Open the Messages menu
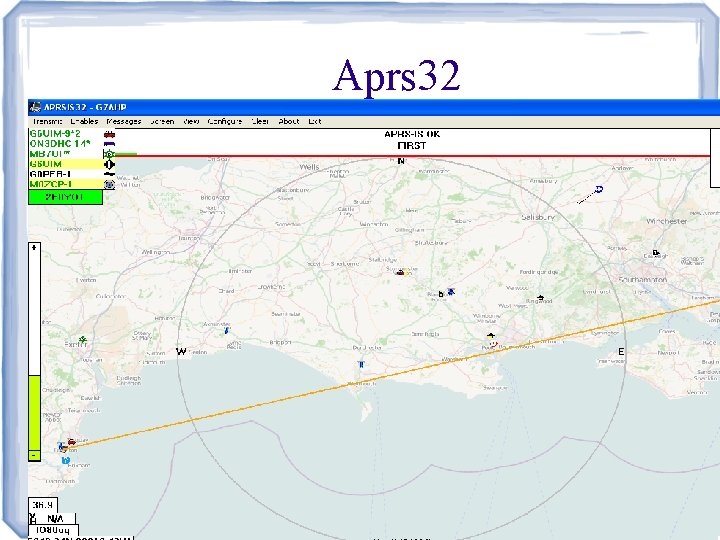The width and height of the screenshot is (720, 540). click(124, 122)
